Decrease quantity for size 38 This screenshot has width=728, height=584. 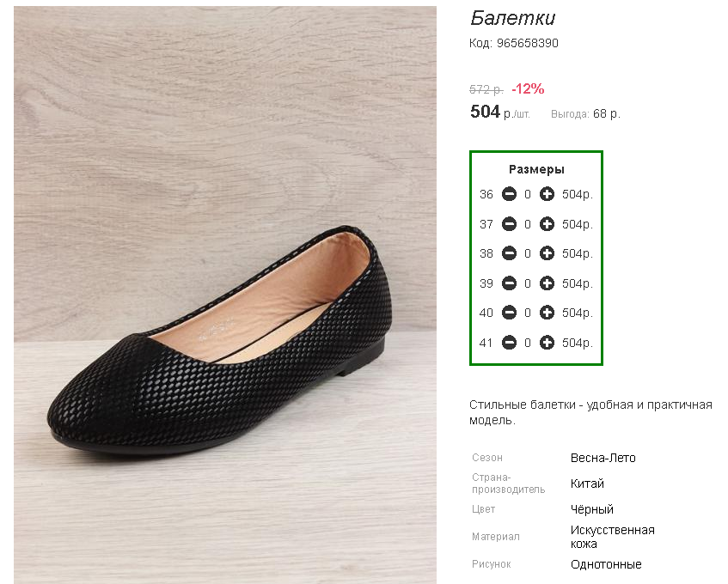(509, 253)
